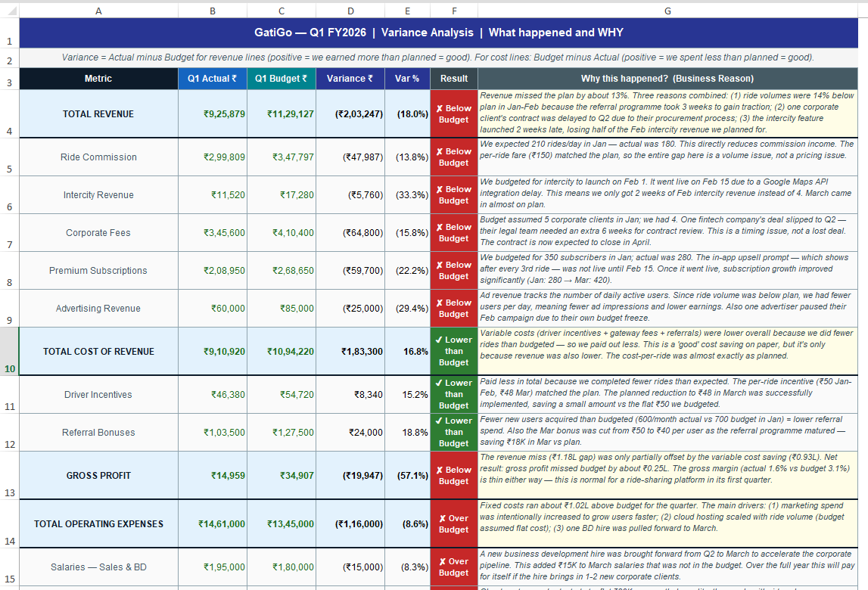Click the select-all corner of the grid
The image size is (868, 590).
(x=9, y=11)
